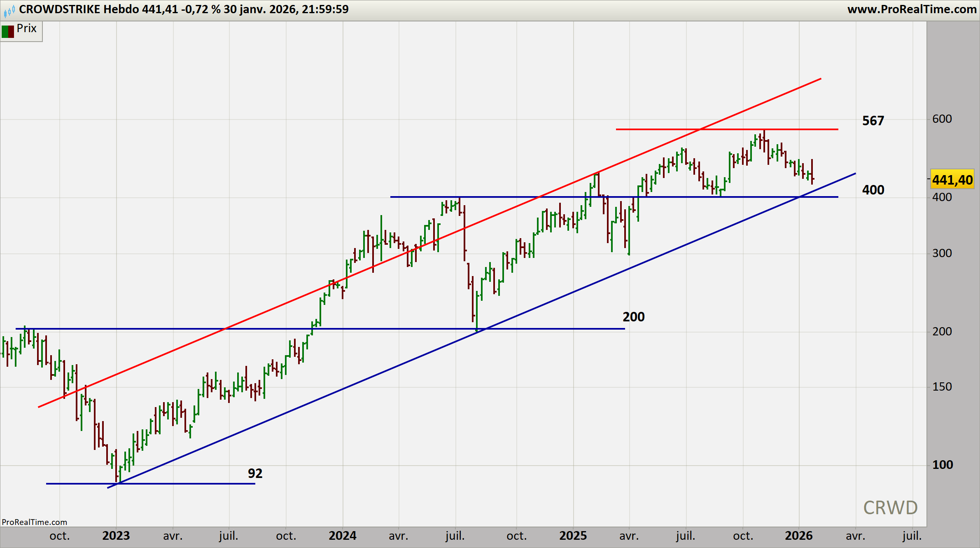Select the 2023 year marker on time axis
Viewport: 980px width, 548px height.
(116, 536)
